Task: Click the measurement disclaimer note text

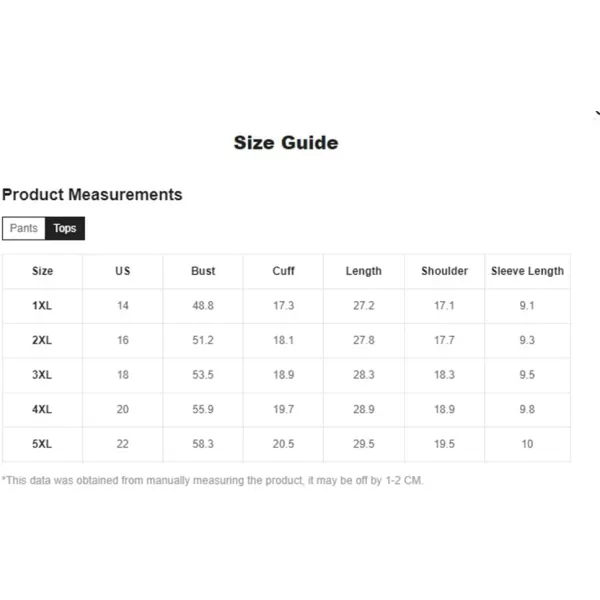Action: [213, 480]
